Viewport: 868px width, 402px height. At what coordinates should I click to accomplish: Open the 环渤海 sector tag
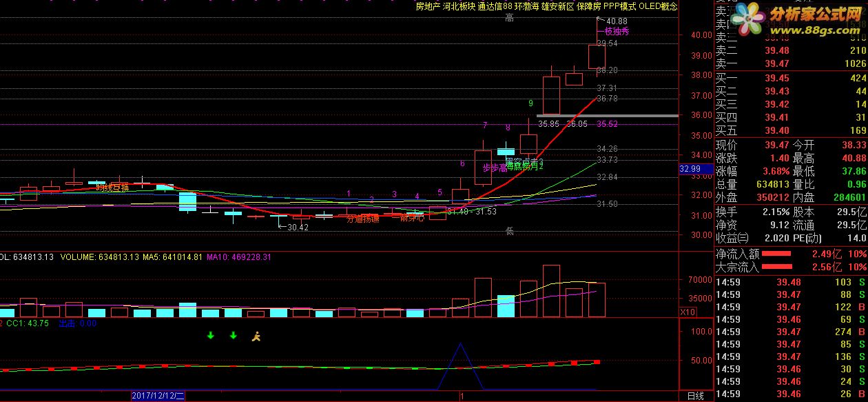(x=528, y=6)
